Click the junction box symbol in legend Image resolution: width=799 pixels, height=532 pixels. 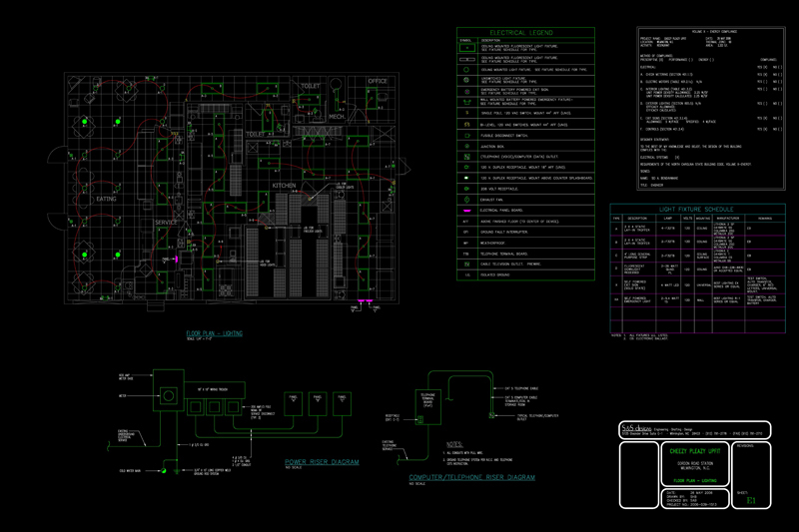coord(465,146)
